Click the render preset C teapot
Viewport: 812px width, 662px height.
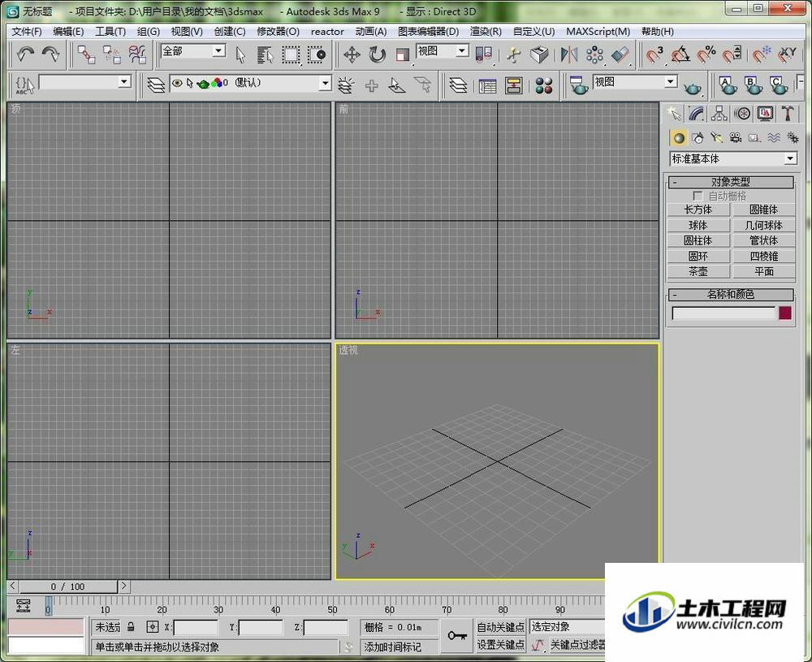coord(779,85)
